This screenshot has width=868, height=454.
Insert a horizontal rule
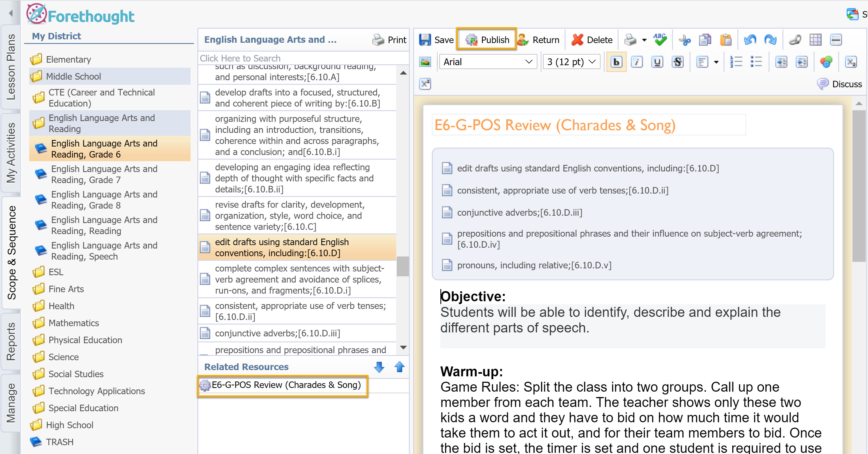click(836, 40)
